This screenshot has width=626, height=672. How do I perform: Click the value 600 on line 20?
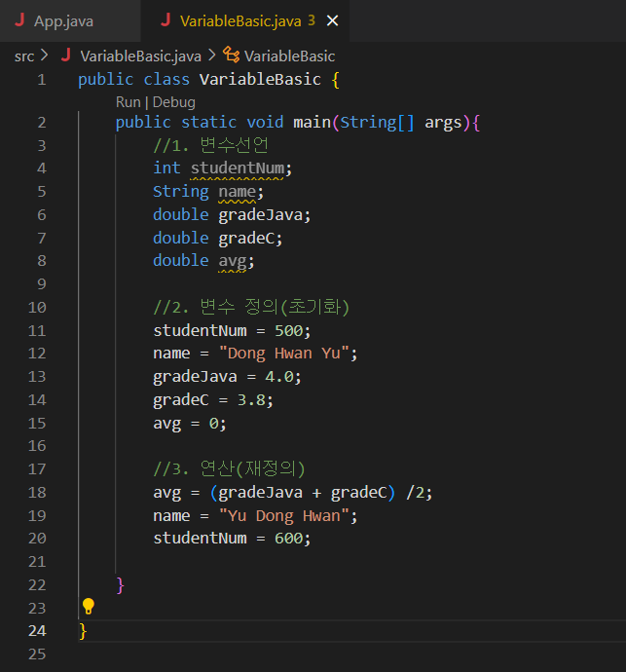289,539
